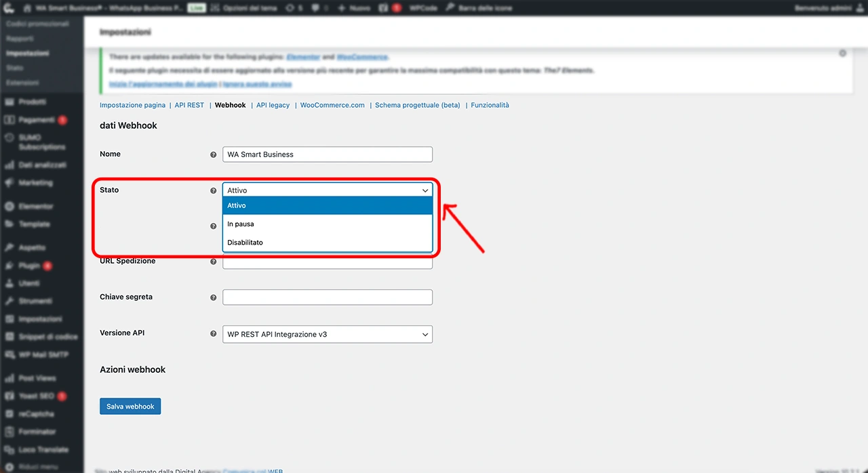The width and height of the screenshot is (868, 473).
Task: Open the WooCommerce.com settings link
Action: coord(332,105)
